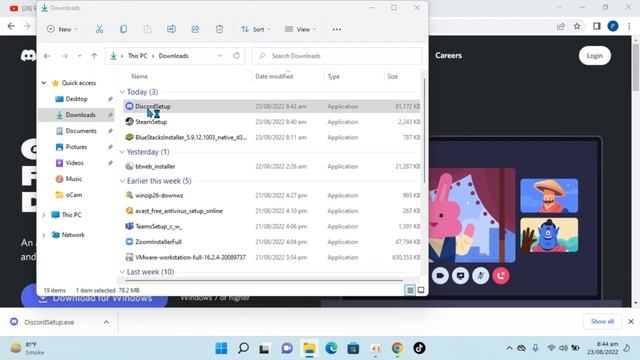Open the Careers link on Discord
The image size is (640, 360).
pyautogui.click(x=448, y=56)
